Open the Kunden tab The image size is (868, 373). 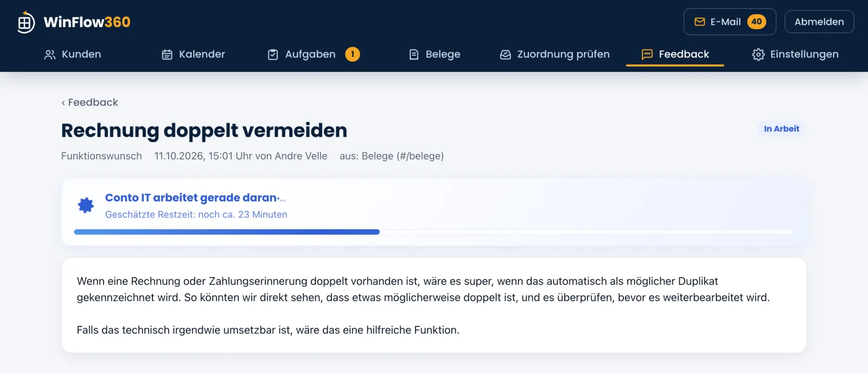coord(73,54)
